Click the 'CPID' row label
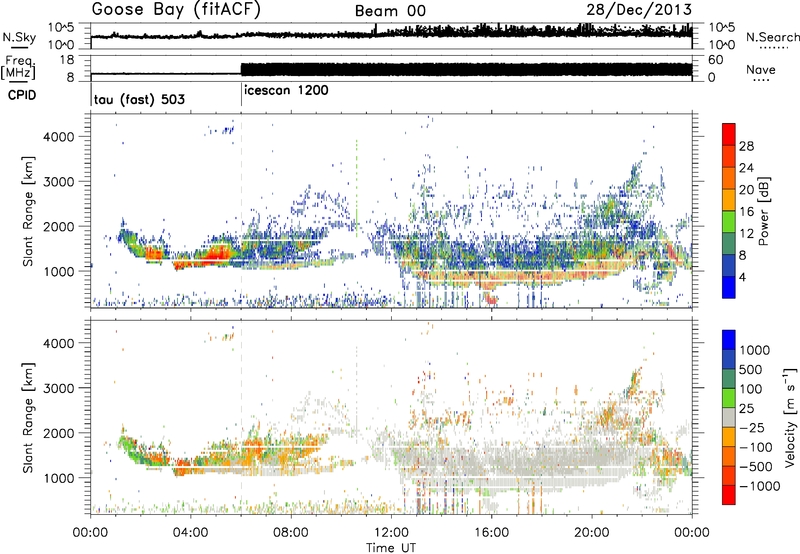The image size is (800, 554). 22,95
